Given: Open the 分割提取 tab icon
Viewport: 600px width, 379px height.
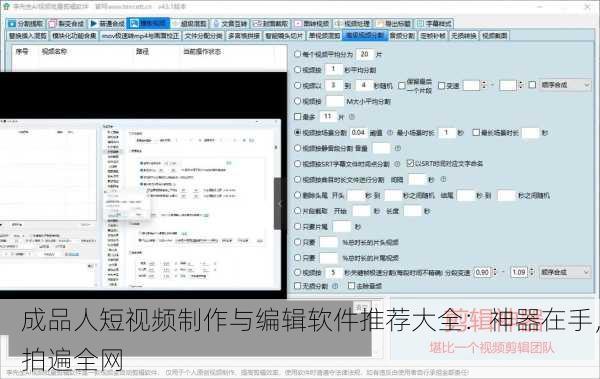Looking at the screenshot, I should pos(12,24).
